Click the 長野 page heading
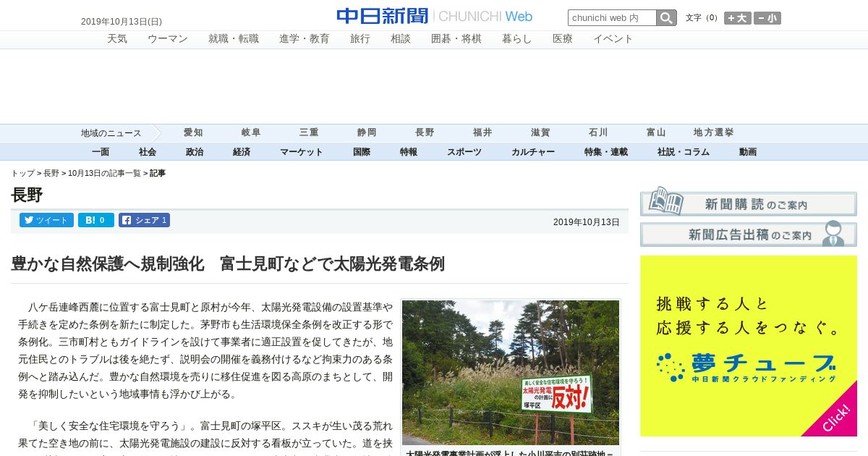 coord(27,195)
